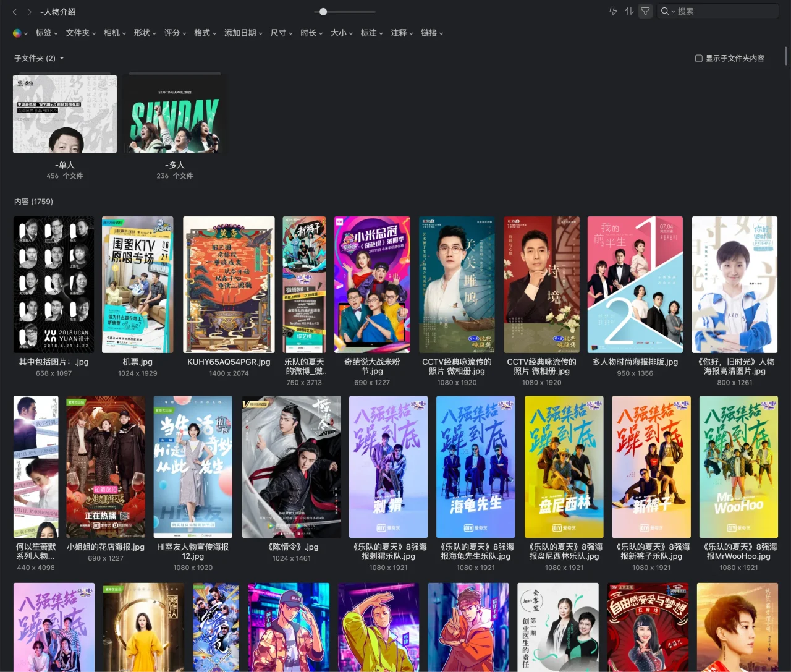Click the forward navigation arrow
Image resolution: width=791 pixels, height=672 pixels.
(x=29, y=12)
